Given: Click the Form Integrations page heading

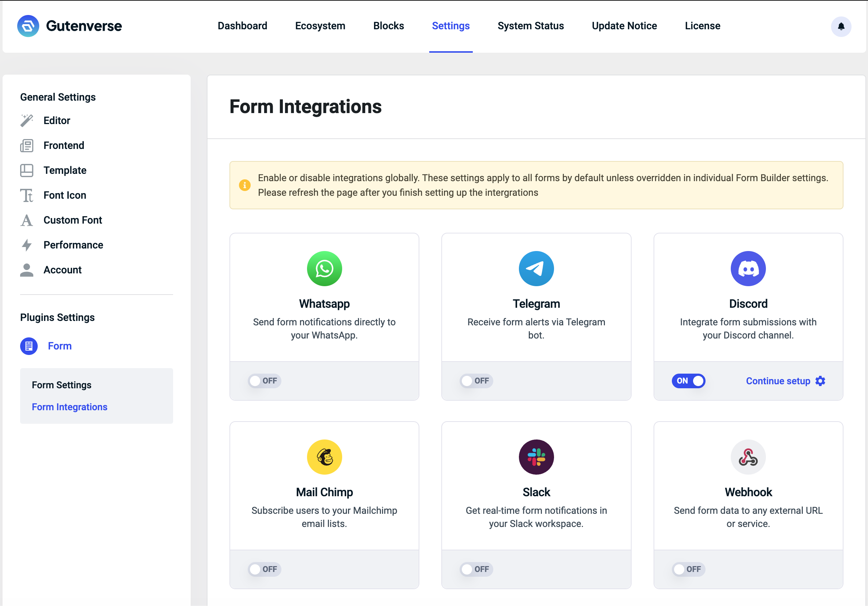Looking at the screenshot, I should tap(306, 106).
